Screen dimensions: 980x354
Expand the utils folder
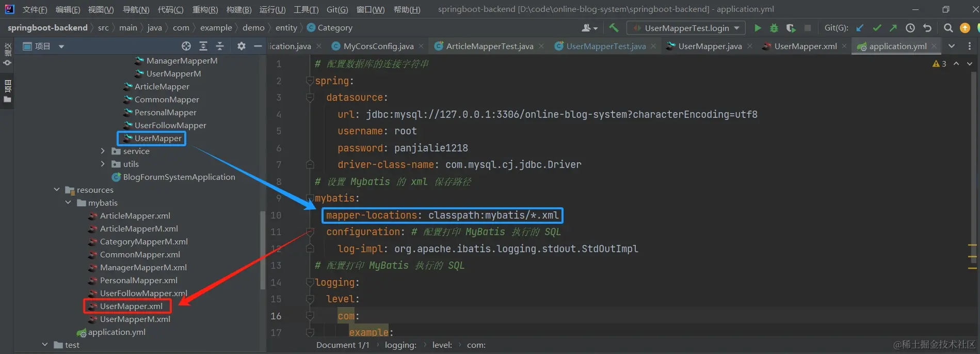pos(102,164)
